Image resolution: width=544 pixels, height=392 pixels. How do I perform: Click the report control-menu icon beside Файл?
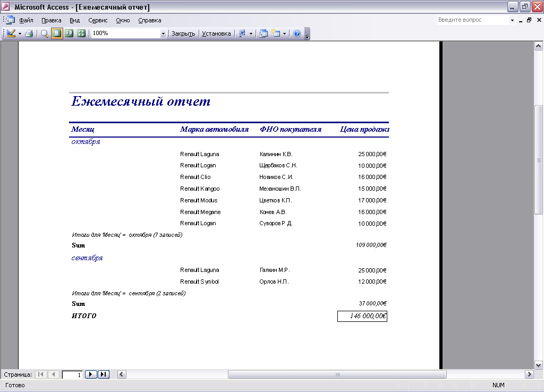11,20
